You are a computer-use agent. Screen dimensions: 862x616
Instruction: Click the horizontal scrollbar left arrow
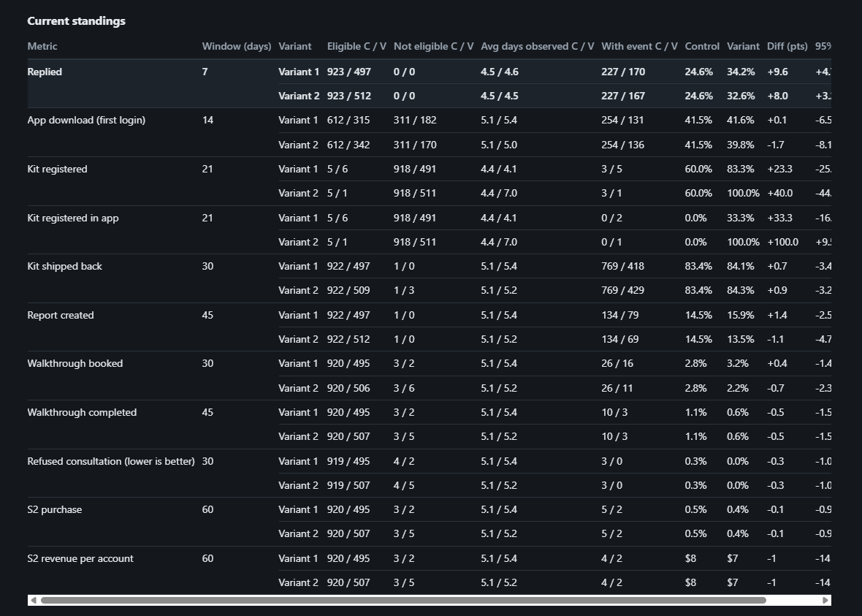click(x=34, y=600)
